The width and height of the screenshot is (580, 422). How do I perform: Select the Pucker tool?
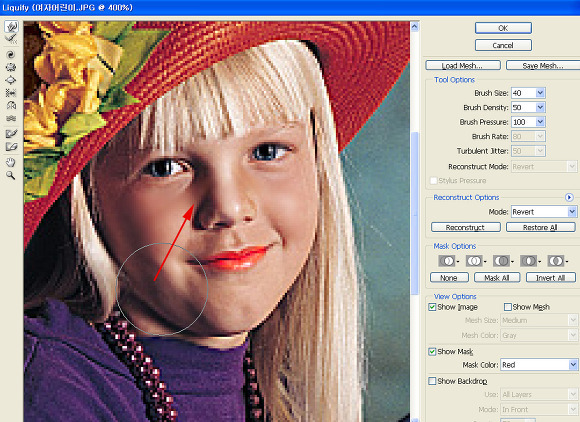[11, 67]
